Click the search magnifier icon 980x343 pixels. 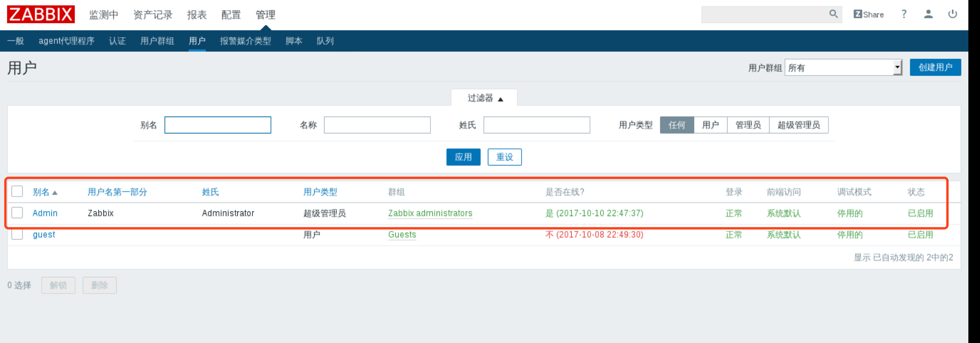coord(833,14)
